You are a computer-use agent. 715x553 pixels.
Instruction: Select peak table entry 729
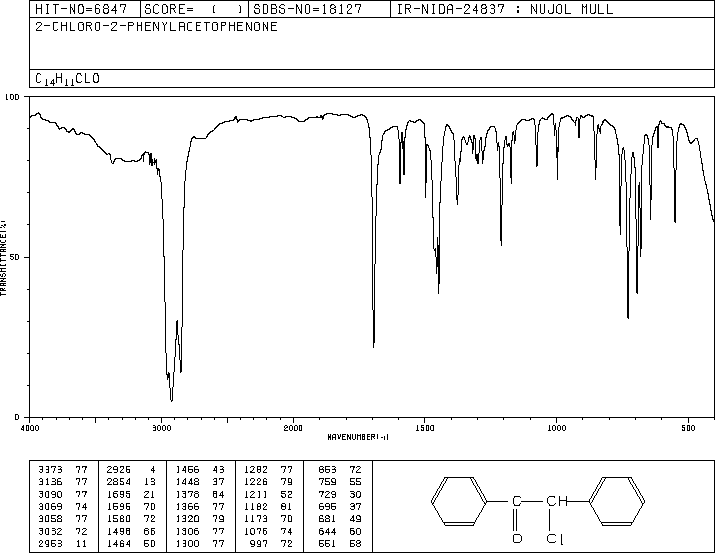(340, 494)
